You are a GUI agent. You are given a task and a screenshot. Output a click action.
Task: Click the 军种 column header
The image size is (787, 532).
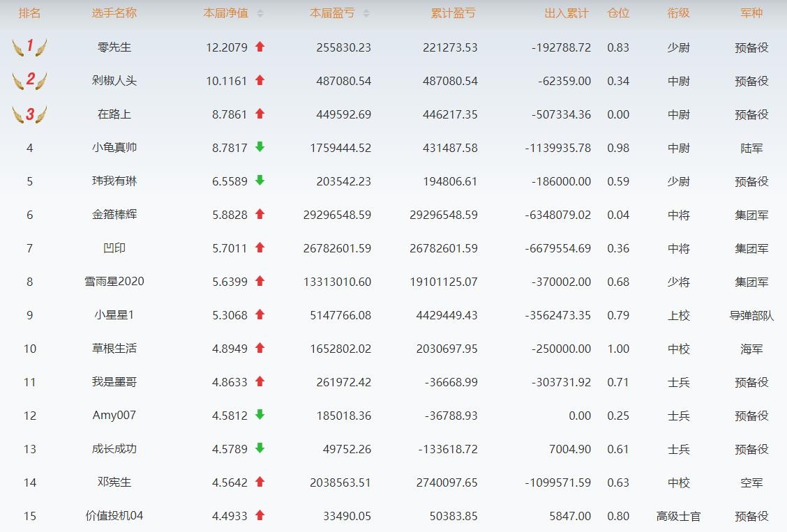click(751, 13)
